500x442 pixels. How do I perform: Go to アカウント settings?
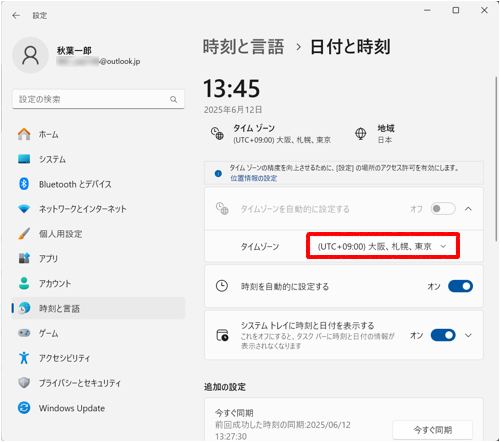pos(98,283)
